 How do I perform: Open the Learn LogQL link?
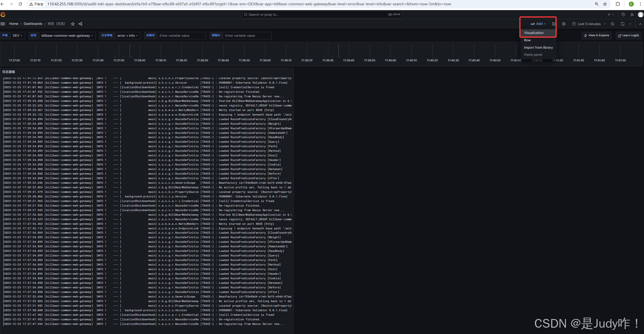[x=628, y=35]
